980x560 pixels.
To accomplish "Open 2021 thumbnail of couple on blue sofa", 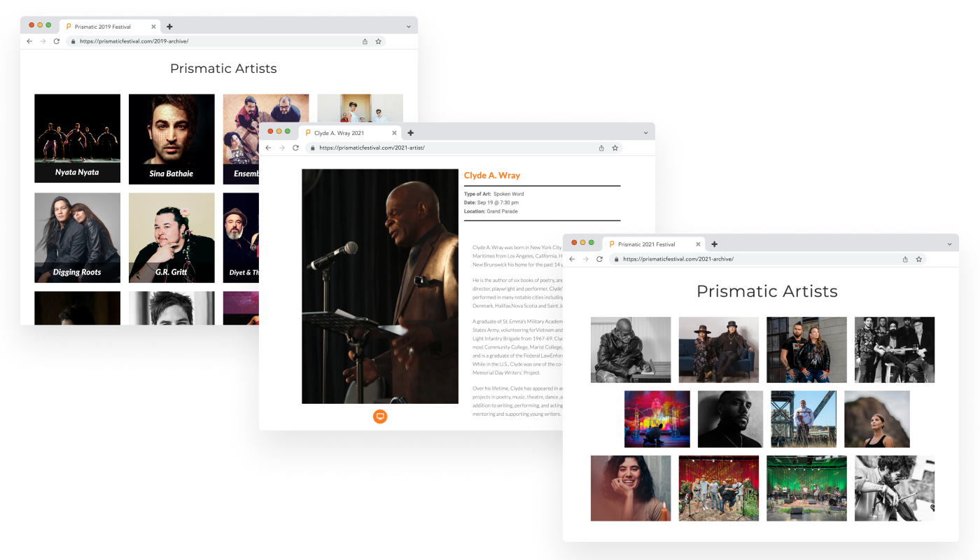I will click(719, 350).
